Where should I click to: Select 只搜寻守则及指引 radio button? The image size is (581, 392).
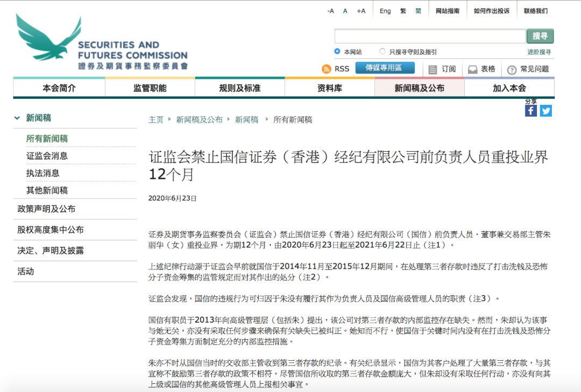click(x=382, y=51)
